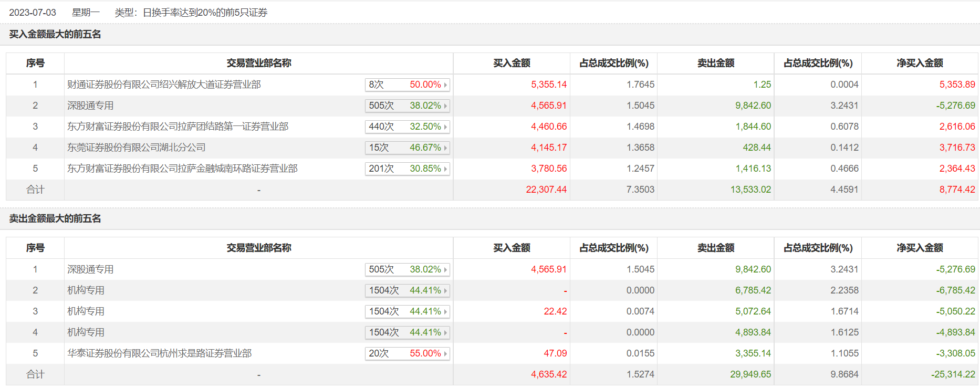Open 东方财富拉萨金融城南环路证券营业部 link
Image resolution: width=980 pixels, height=388 pixels.
click(x=182, y=169)
